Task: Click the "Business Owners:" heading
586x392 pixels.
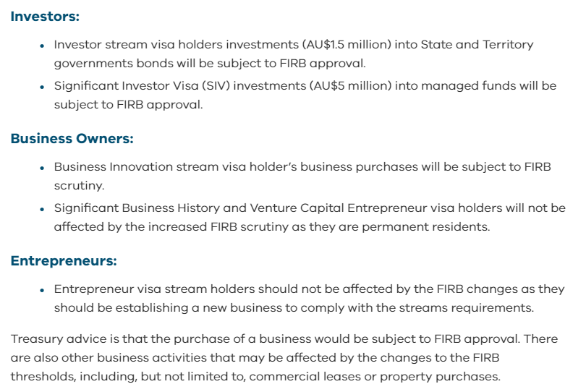Action: coord(72,138)
